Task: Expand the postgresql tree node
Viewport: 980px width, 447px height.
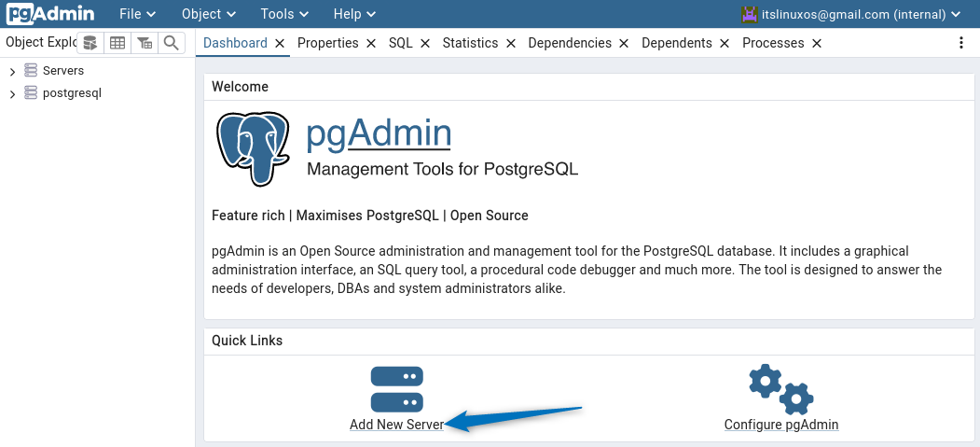Action: tap(12, 93)
